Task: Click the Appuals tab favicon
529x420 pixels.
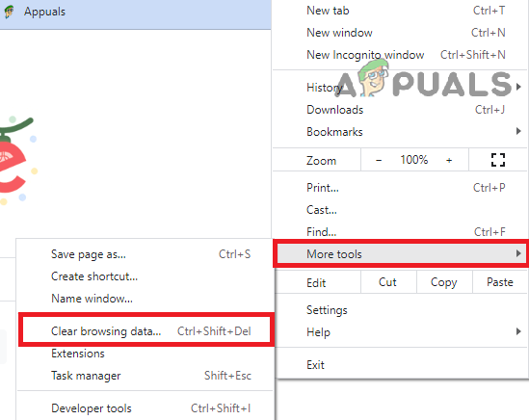Action: (x=9, y=12)
